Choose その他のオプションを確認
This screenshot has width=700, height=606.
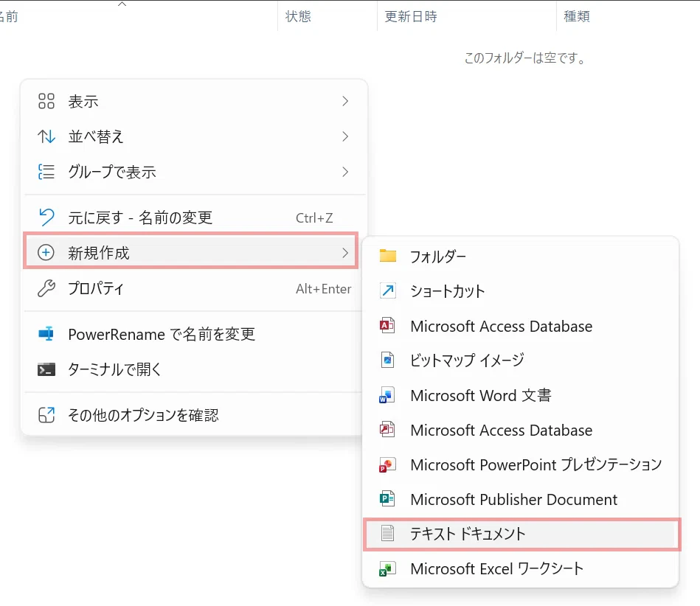[194, 415]
